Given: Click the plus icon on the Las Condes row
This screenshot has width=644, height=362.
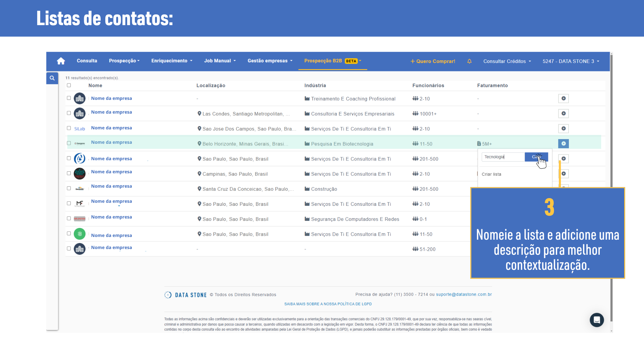Looking at the screenshot, I should (563, 114).
